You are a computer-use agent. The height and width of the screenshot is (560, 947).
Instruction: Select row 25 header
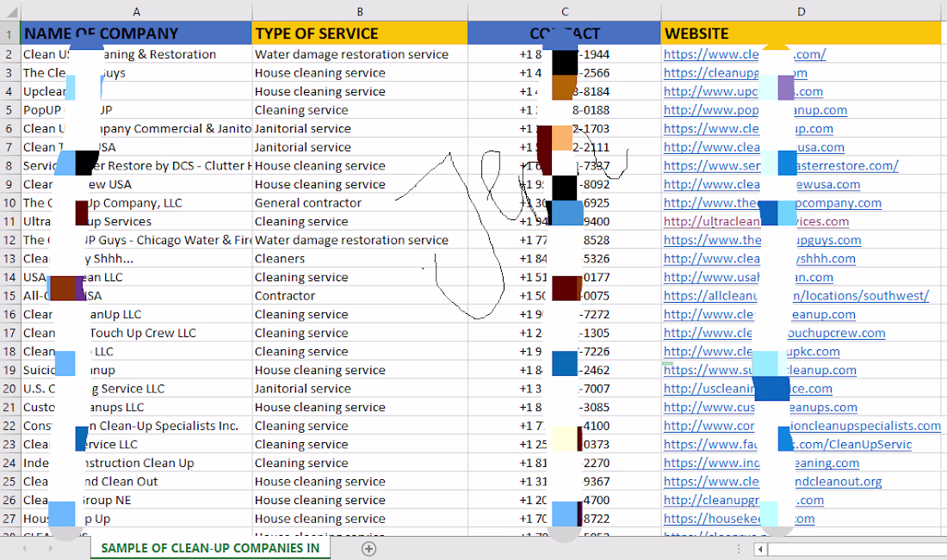click(x=9, y=482)
